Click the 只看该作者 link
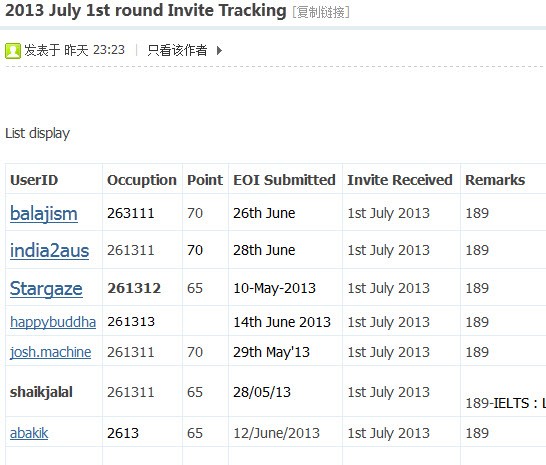Image resolution: width=546 pixels, height=465 pixels. pos(177,51)
